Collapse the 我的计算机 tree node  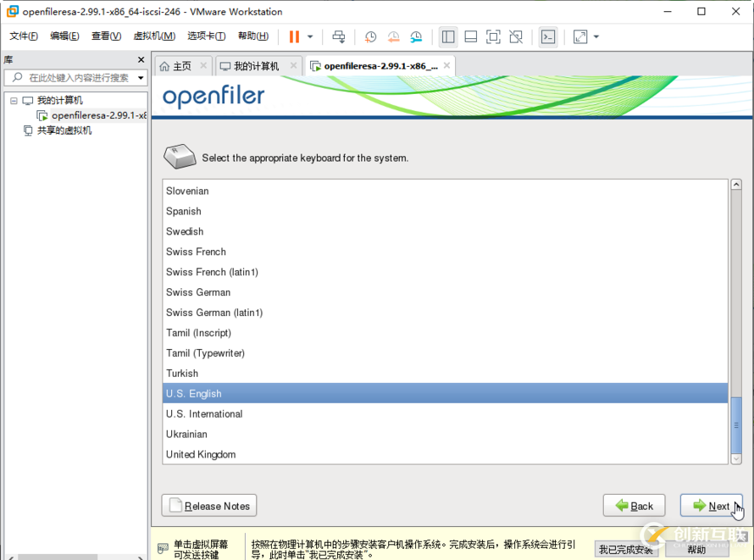pos(14,101)
